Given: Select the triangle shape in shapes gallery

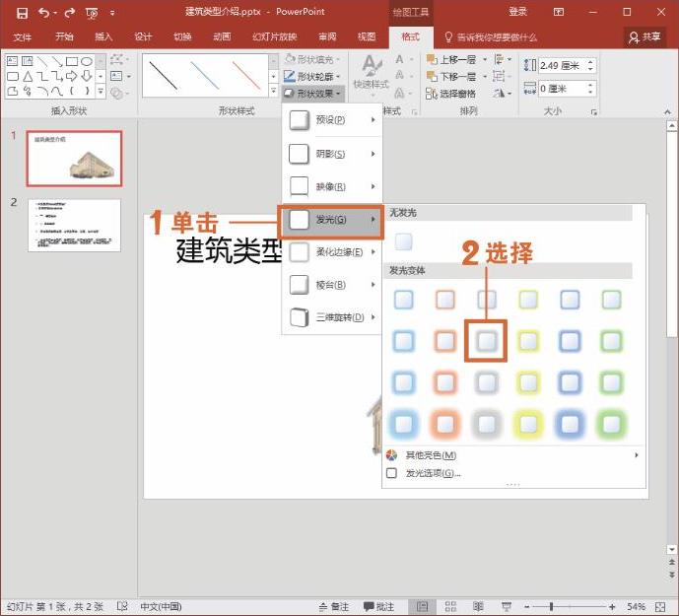Looking at the screenshot, I should pyautogui.click(x=28, y=77).
